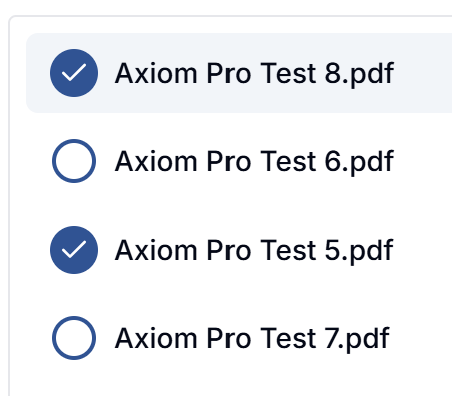Click the white checkmark beside Test 5.pdf
The height and width of the screenshot is (396, 452).
(74, 249)
